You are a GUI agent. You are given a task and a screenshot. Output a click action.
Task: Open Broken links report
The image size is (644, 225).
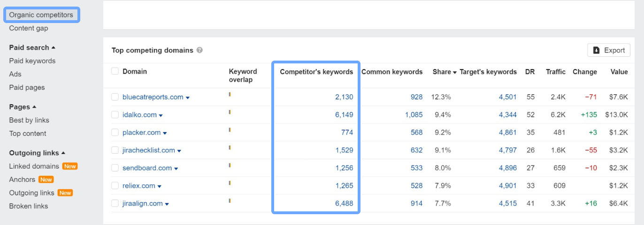coord(29,206)
